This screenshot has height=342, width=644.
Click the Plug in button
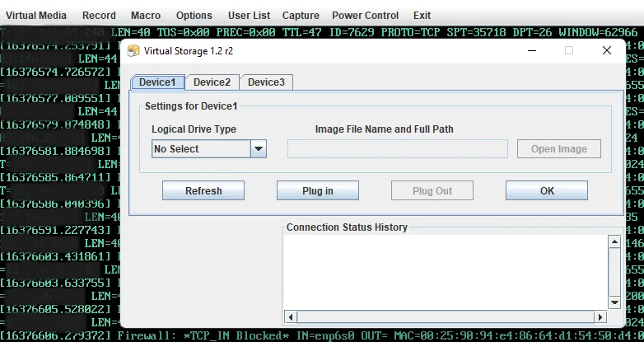point(317,190)
